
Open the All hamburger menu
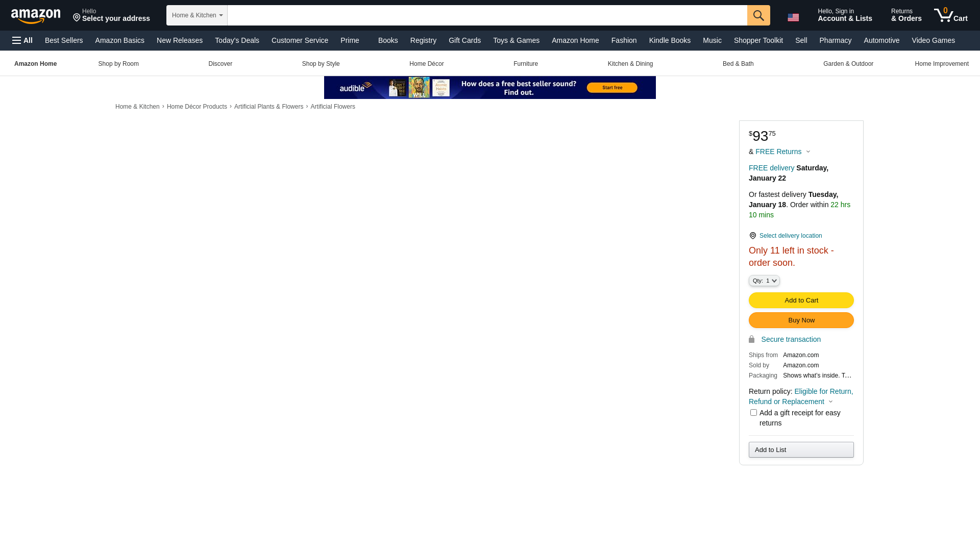point(22,40)
